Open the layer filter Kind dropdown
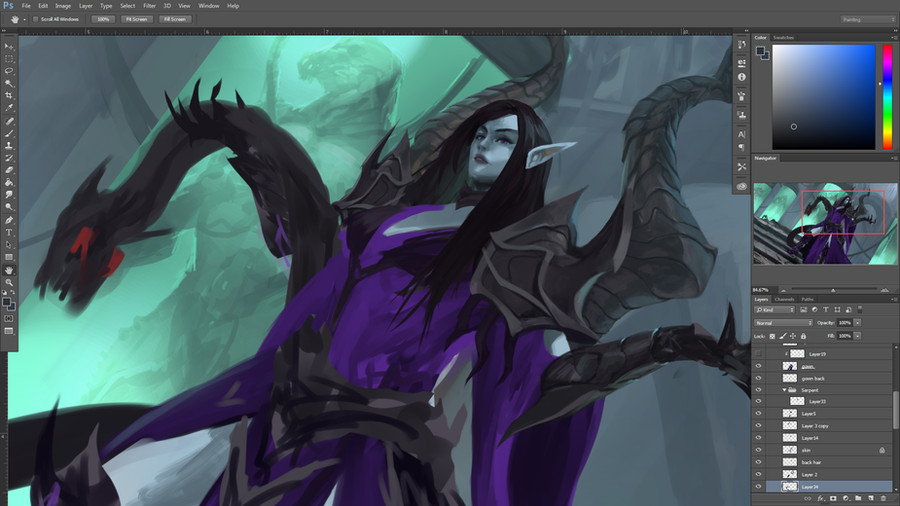The image size is (900, 506). pos(774,310)
